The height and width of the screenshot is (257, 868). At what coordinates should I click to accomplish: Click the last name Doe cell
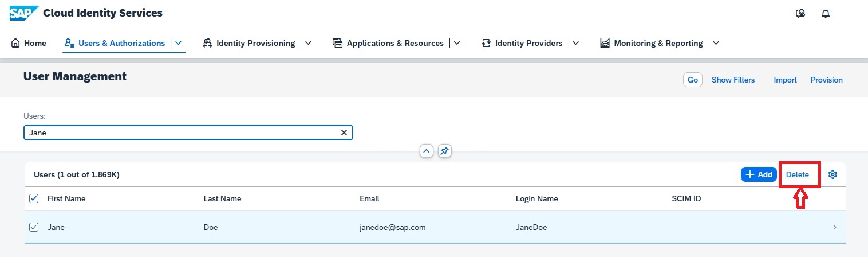[x=211, y=227]
